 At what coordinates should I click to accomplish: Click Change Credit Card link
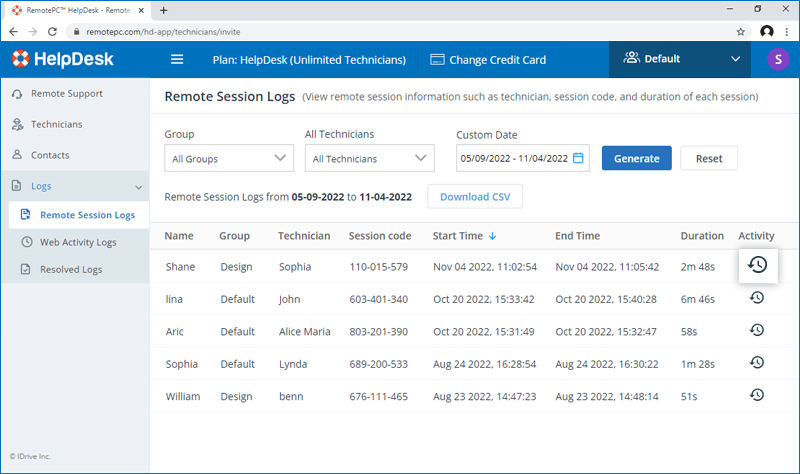tap(497, 60)
